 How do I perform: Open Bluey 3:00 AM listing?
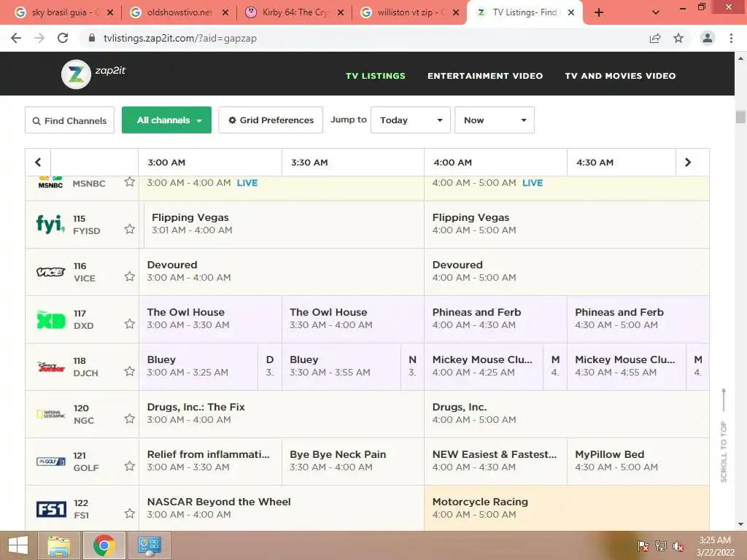tap(198, 367)
